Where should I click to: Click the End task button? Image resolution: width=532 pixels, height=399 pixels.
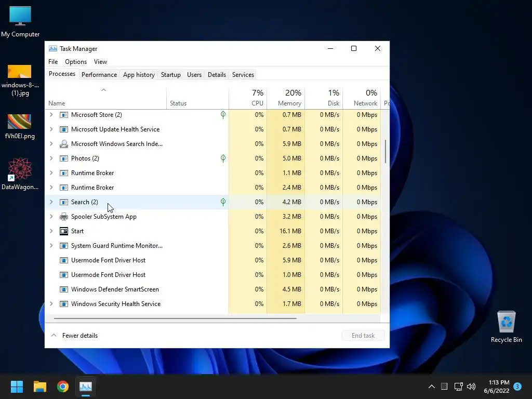(x=363, y=336)
